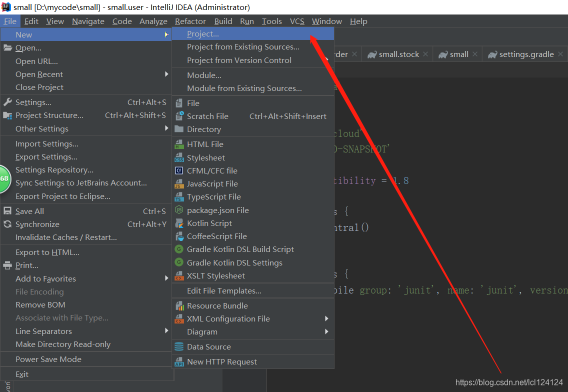Select Export Settings...
Screen dimensions: 568x392
tap(86, 157)
